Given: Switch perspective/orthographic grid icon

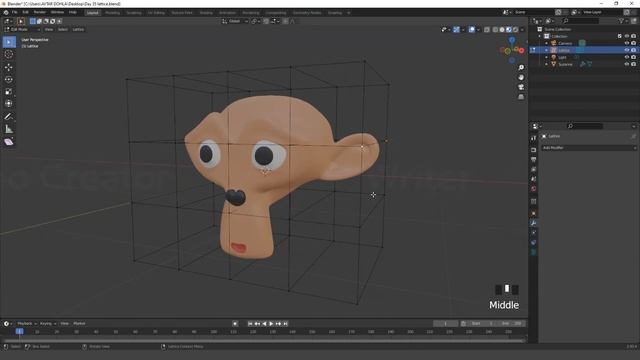Looking at the screenshot, I should click(521, 97).
